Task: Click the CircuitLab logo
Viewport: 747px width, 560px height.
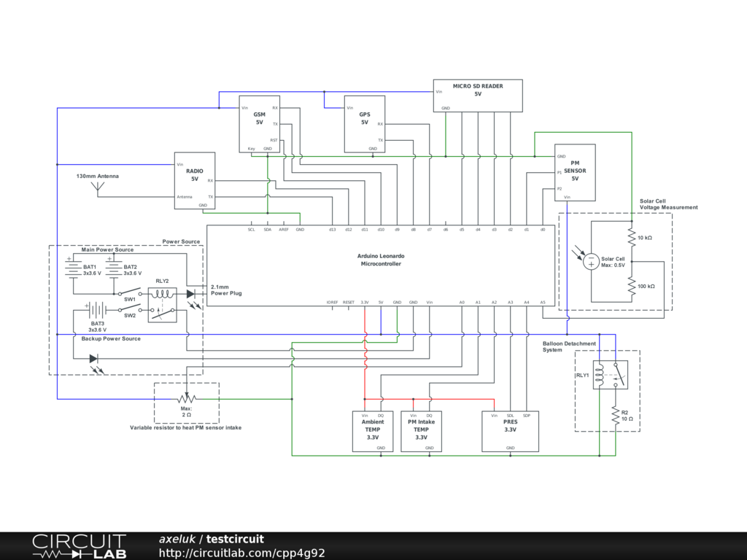Action: tap(79, 546)
